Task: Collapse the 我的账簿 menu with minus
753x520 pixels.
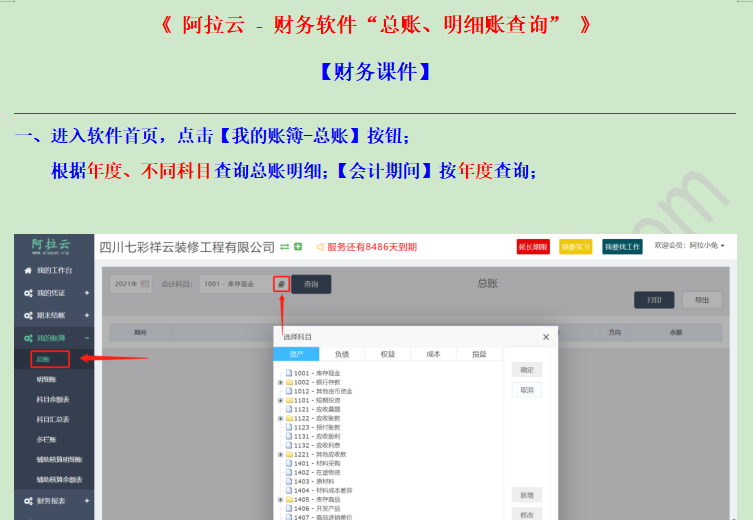Action: (x=87, y=338)
